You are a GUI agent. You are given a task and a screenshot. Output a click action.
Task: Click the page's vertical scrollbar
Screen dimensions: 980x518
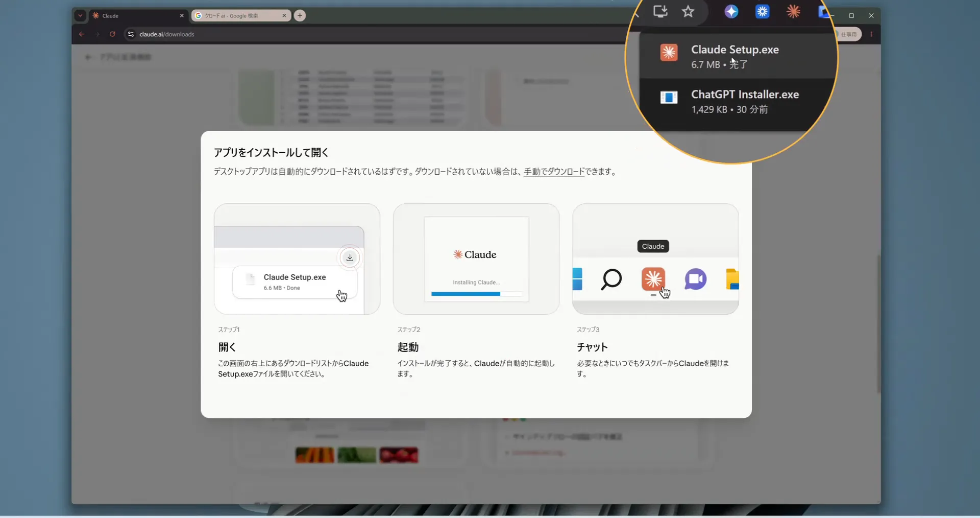878,324
